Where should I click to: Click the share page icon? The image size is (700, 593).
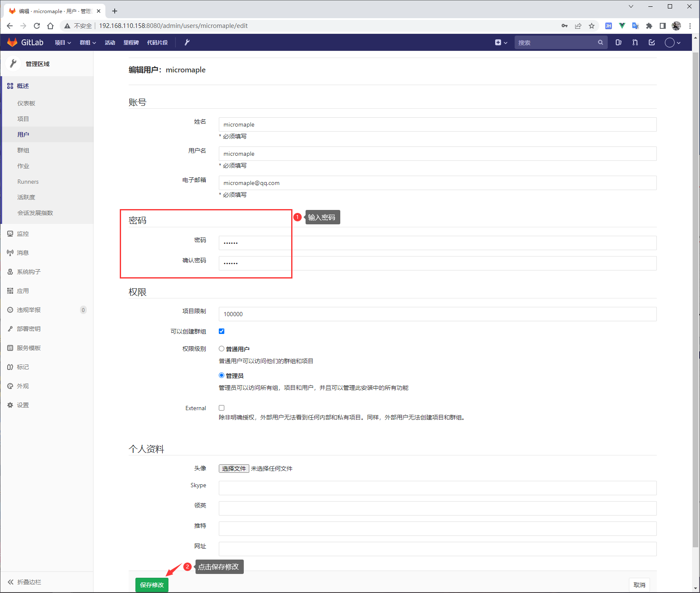click(578, 26)
